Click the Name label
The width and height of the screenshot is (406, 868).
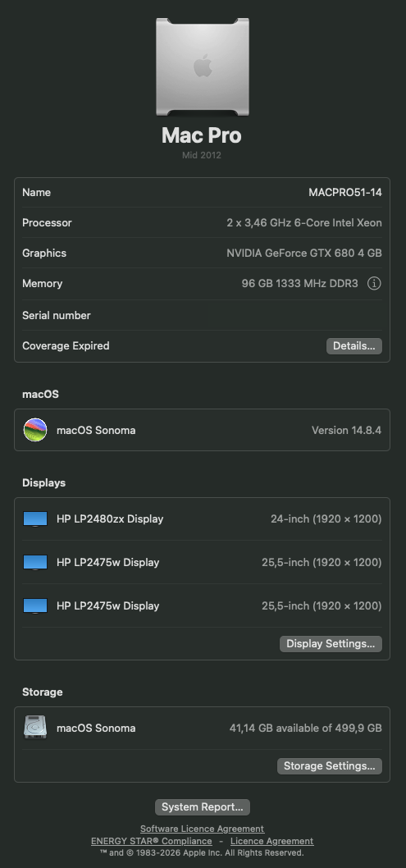[37, 193]
